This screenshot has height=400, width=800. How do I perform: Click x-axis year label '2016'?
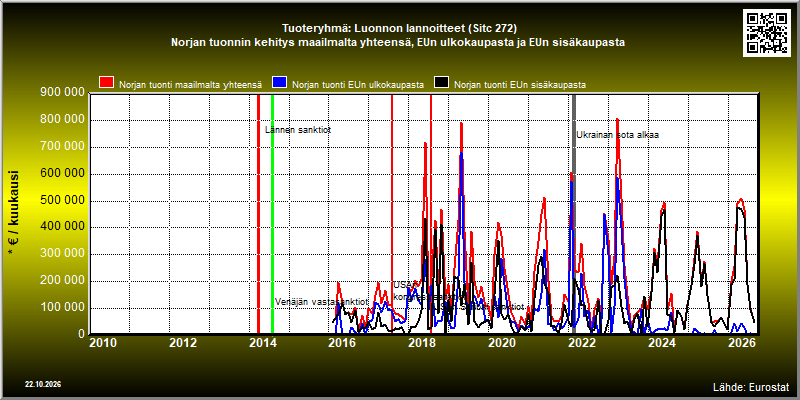(x=342, y=343)
